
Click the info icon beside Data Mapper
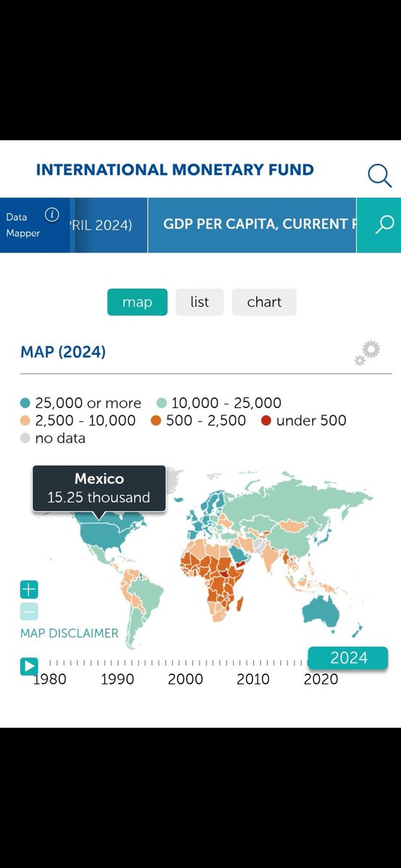(51, 214)
